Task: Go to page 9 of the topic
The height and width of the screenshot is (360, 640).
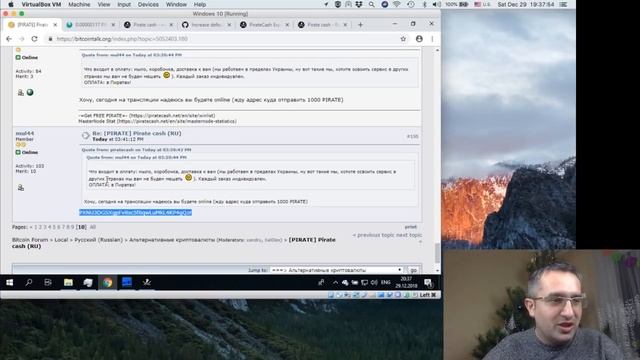Action: coord(73,227)
